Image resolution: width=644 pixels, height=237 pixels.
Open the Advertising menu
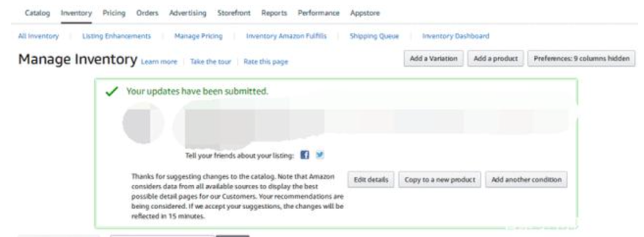188,13
